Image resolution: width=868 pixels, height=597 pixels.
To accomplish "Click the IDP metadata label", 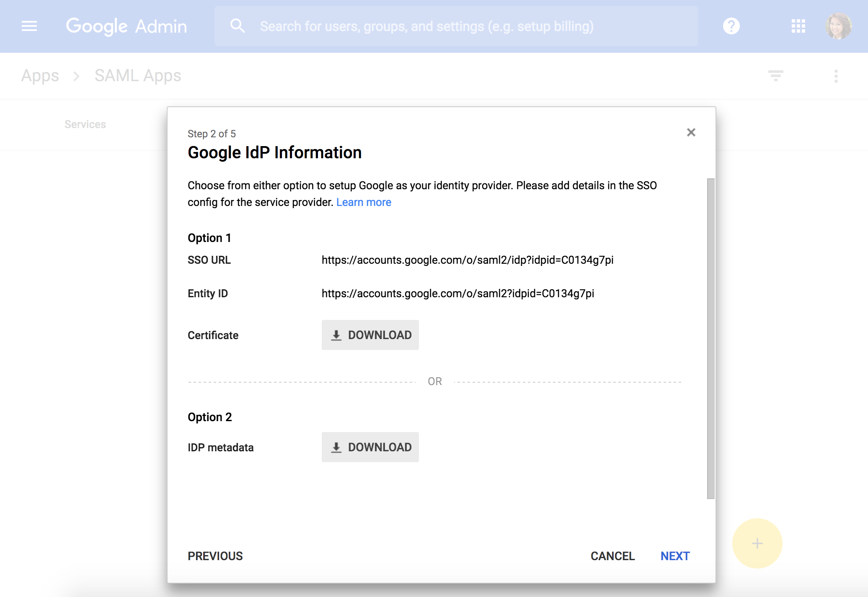I will pos(221,448).
